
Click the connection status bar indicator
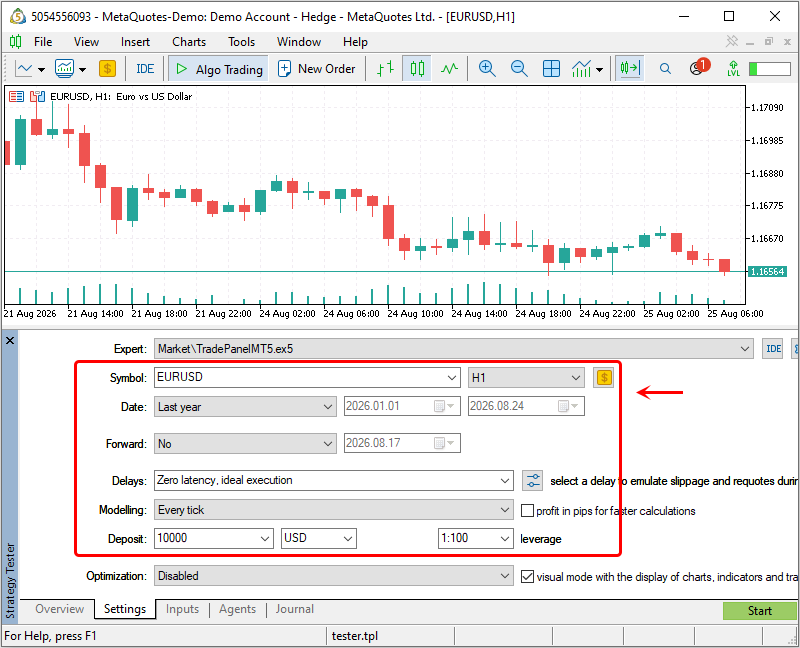click(769, 68)
